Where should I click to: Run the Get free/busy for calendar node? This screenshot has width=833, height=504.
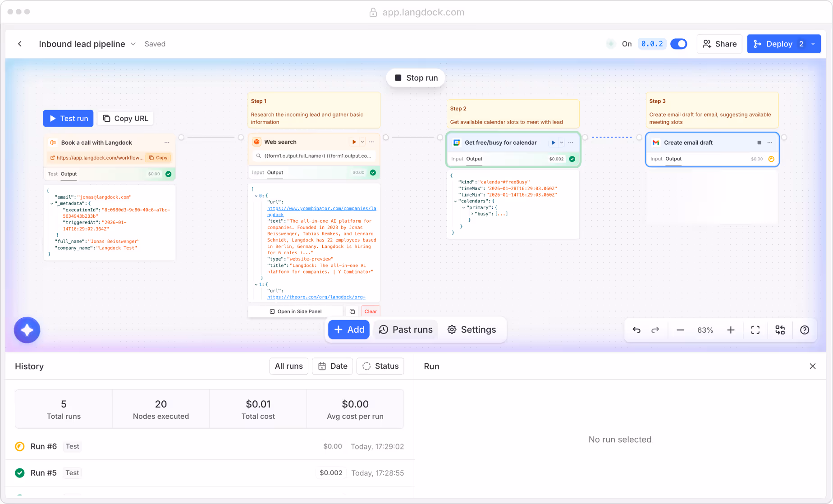pyautogui.click(x=553, y=143)
